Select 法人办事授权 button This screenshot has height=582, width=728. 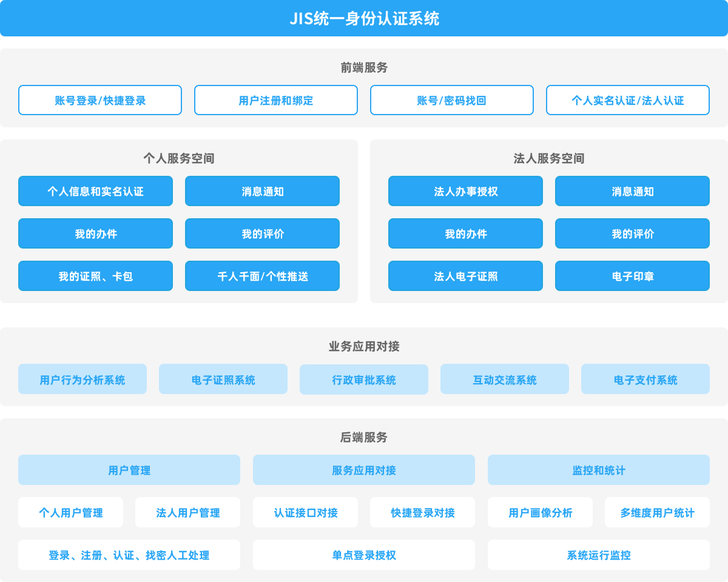click(465, 191)
